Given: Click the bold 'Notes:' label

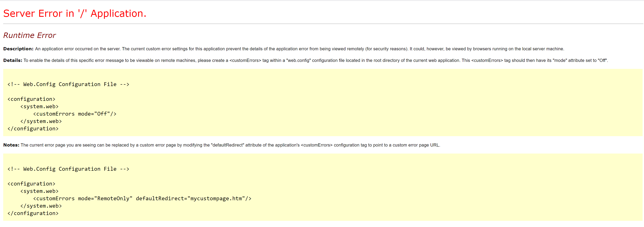Looking at the screenshot, I should coord(11,145).
